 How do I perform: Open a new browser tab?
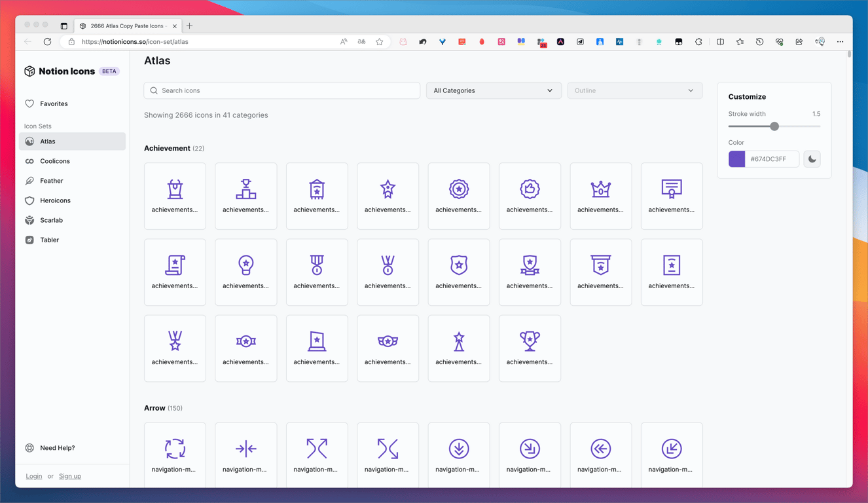(x=190, y=26)
